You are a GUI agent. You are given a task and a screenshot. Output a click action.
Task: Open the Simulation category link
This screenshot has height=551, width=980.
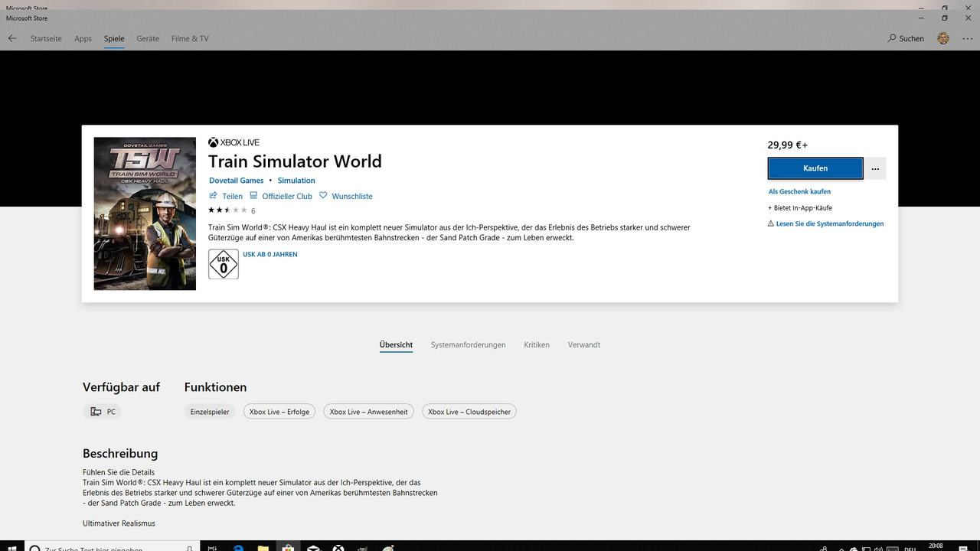click(x=296, y=181)
